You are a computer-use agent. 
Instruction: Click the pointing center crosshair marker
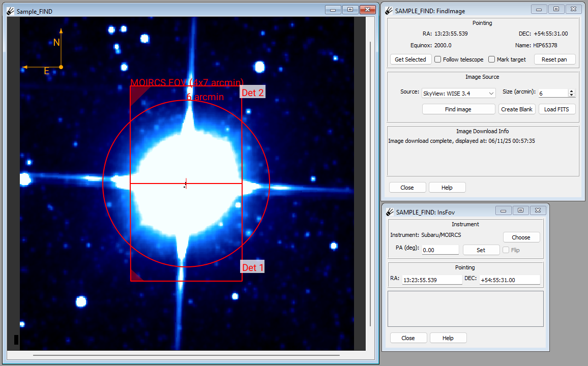[186, 184]
